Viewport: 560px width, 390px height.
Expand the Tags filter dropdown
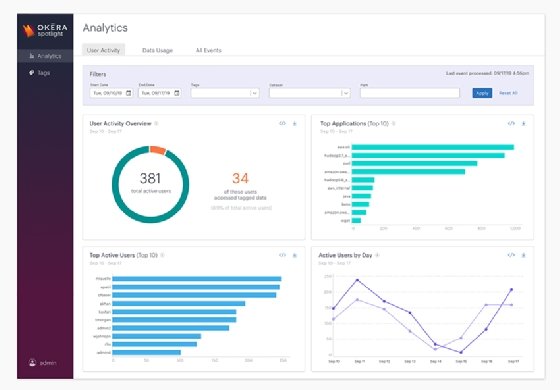pos(255,93)
